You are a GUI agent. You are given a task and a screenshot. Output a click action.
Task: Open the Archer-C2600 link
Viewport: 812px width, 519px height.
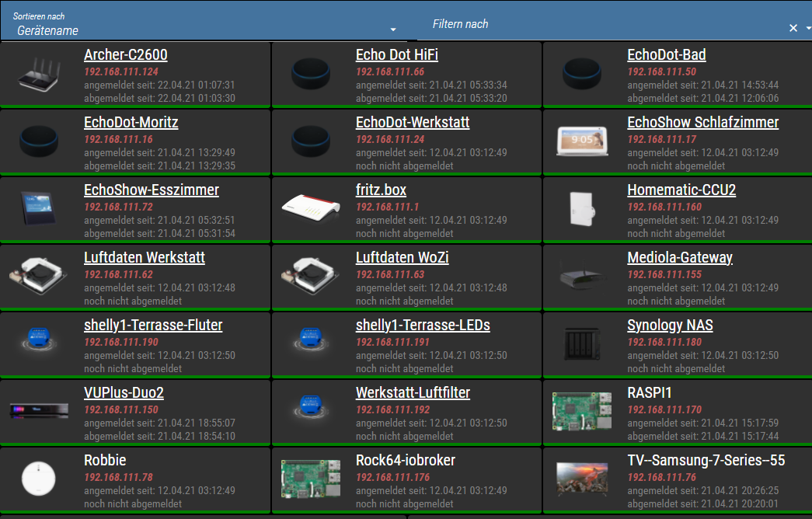(126, 55)
